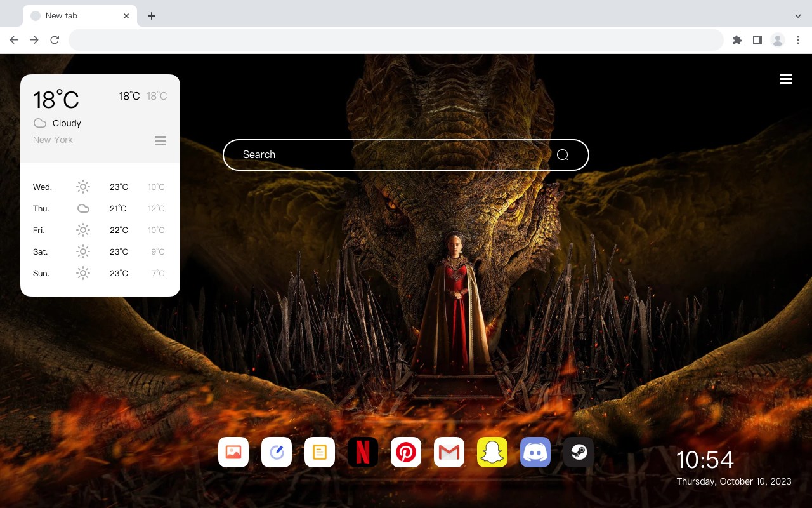The width and height of the screenshot is (812, 508).
Task: Open the weather widget menu icon
Action: tap(160, 140)
